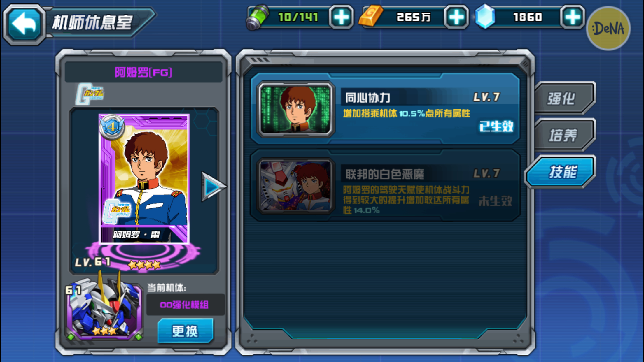The height and width of the screenshot is (362, 644).
Task: Tap the 00强化模组 mech thumbnail
Action: pyautogui.click(x=104, y=309)
